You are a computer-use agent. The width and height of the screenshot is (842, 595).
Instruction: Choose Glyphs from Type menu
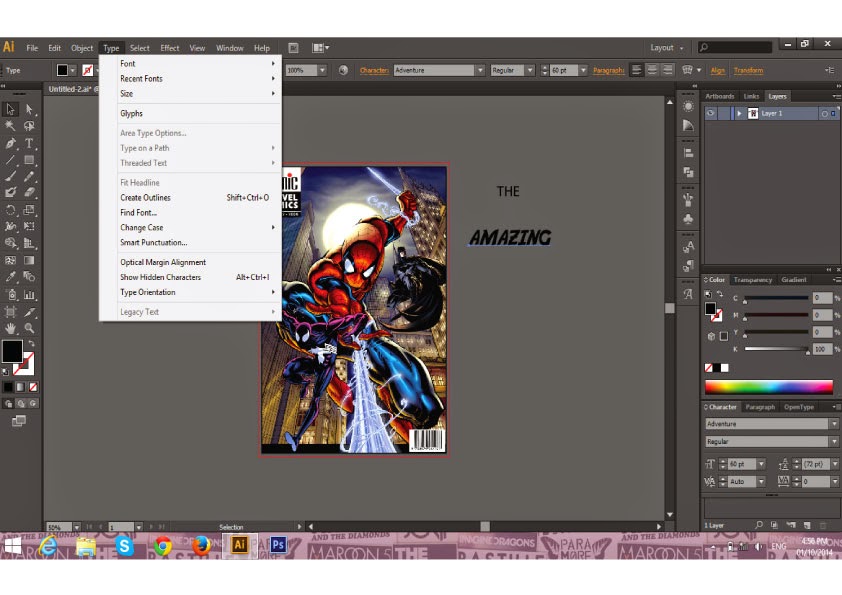coord(198,113)
